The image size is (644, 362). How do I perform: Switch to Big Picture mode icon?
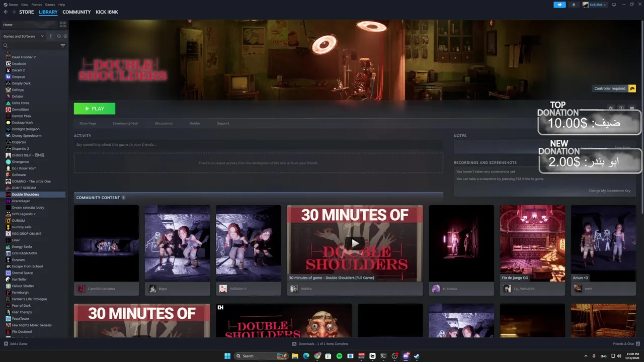(x=614, y=5)
